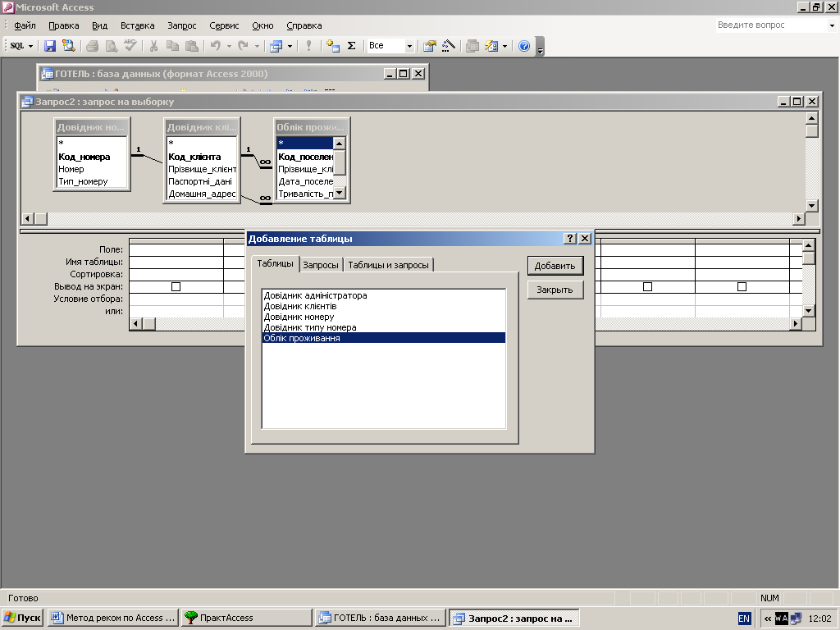The image size is (840, 630).
Task: Click the Пуск start button
Action: coord(22,618)
